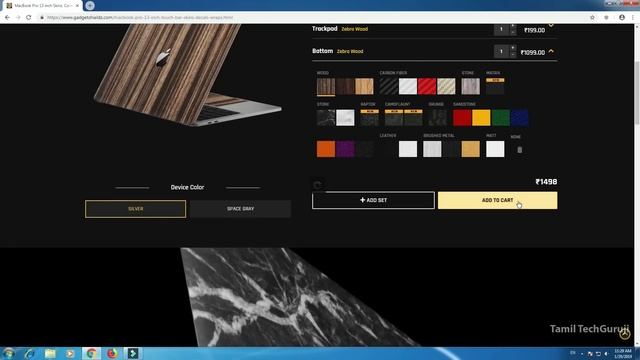
Task: Click the Trackpad quantity field
Action: click(502, 29)
